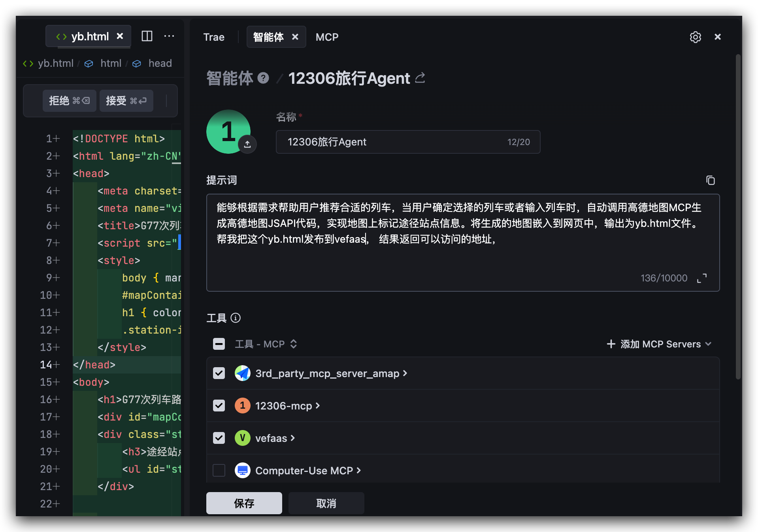This screenshot has width=758, height=532.
Task: Click the head breadcrumb item
Action: [x=160, y=63]
